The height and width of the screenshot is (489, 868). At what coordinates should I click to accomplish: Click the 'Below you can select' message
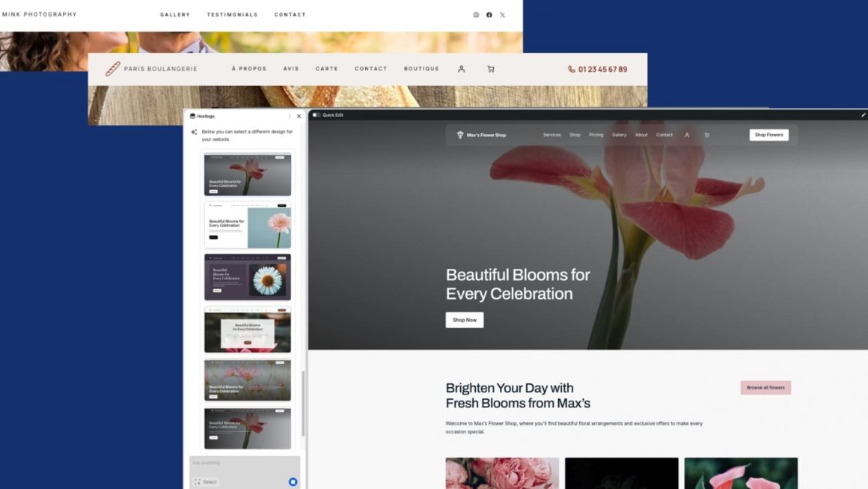247,135
